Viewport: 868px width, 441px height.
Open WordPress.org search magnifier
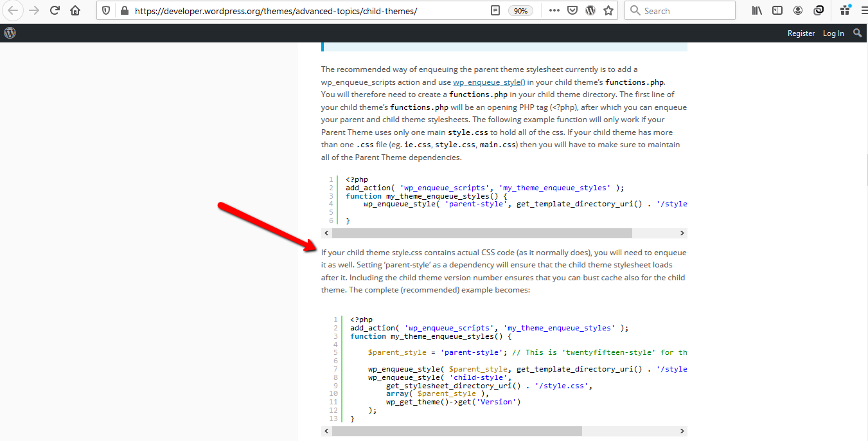[x=858, y=33]
